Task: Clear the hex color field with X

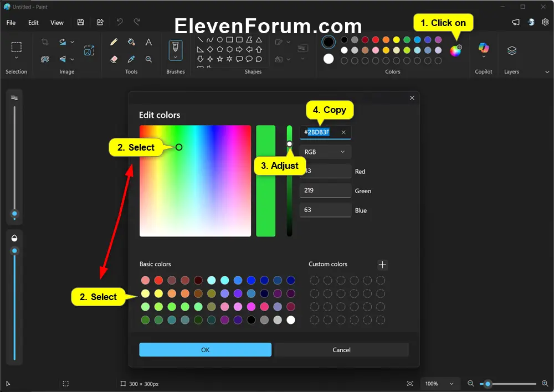Action: pyautogui.click(x=343, y=132)
